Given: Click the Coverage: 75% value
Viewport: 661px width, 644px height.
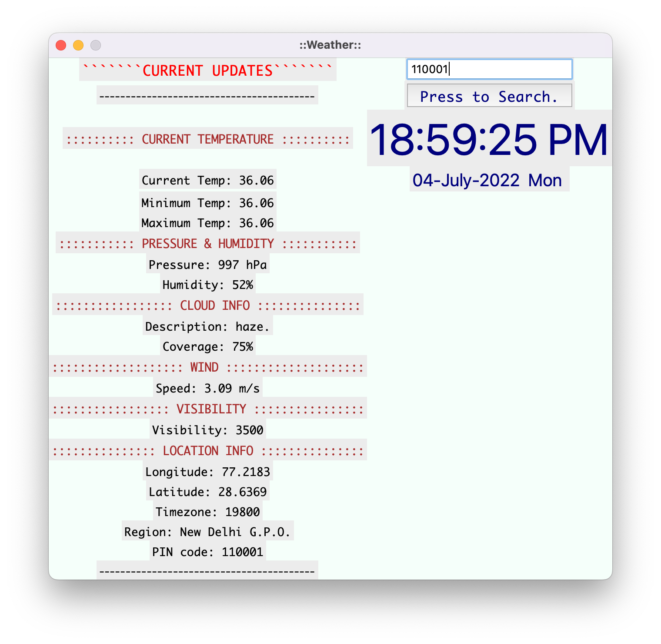Looking at the screenshot, I should point(208,346).
